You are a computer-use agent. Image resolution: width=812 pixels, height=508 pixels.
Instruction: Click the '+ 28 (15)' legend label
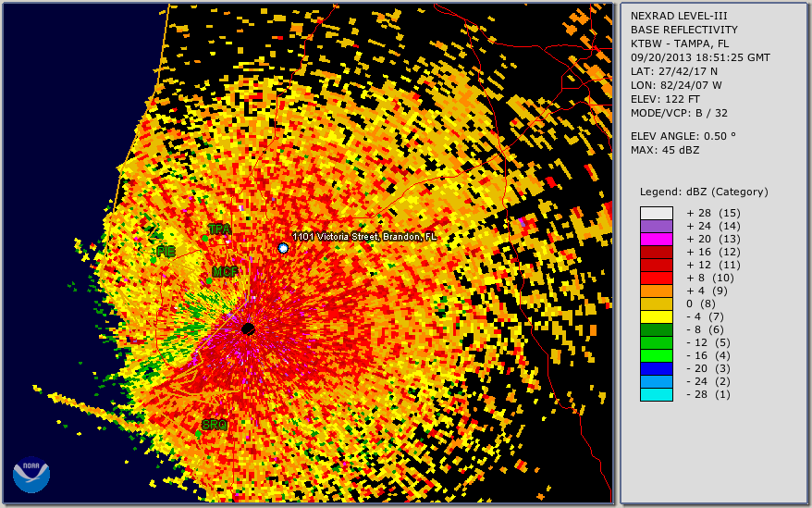[714, 213]
